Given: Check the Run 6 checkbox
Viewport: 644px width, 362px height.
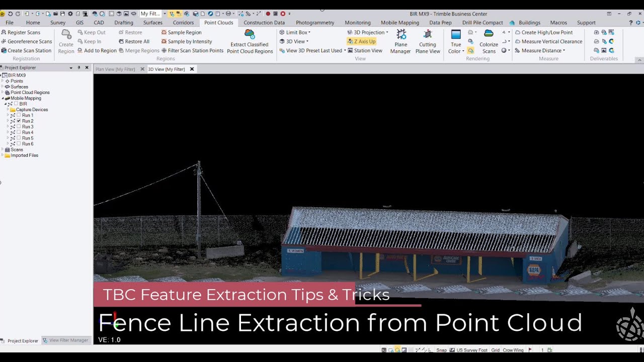Looking at the screenshot, I should [19, 144].
